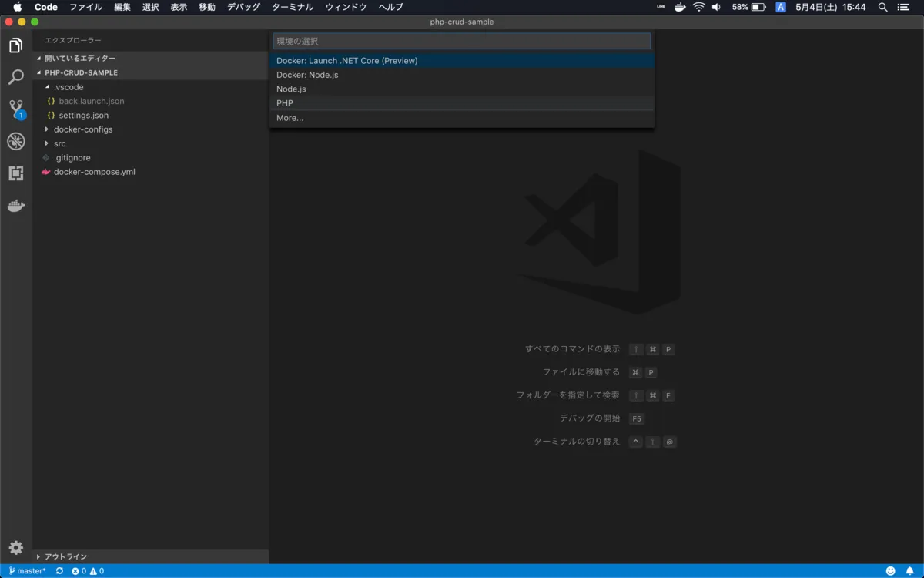Open the ヘルプ menu
The width and height of the screenshot is (924, 578).
390,7
